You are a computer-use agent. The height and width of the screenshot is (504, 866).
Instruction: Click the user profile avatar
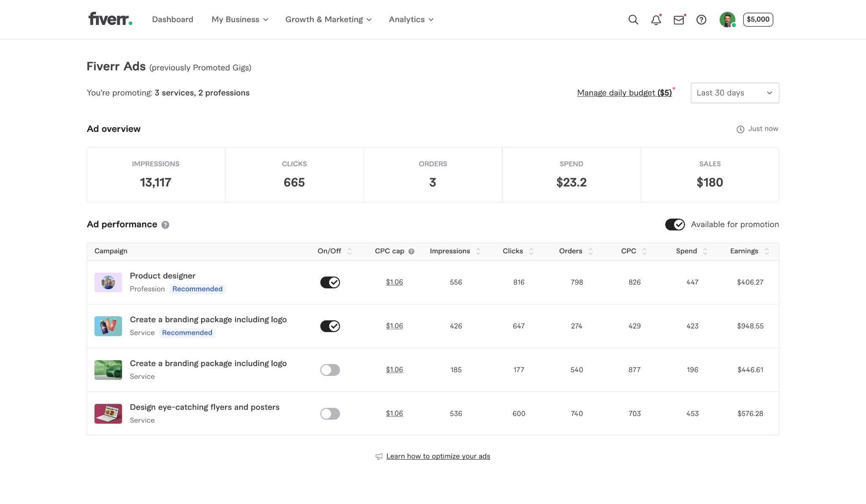coord(727,19)
